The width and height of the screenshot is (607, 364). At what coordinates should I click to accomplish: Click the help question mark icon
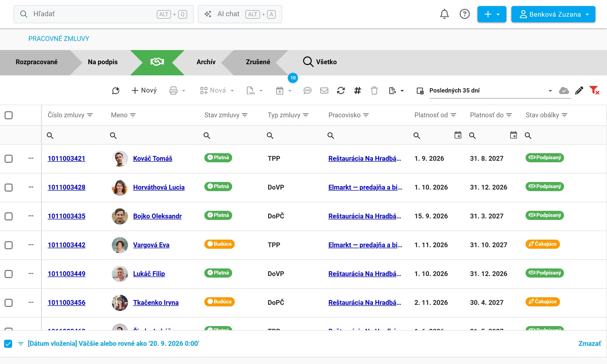coord(465,14)
